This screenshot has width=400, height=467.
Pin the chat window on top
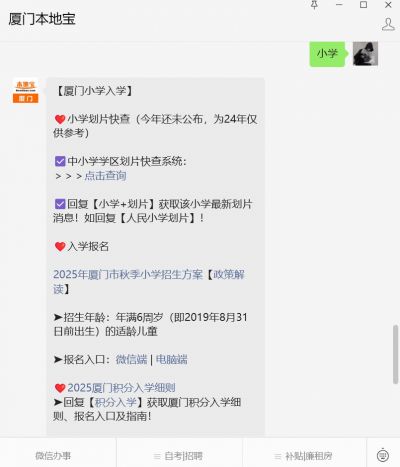coord(314,5)
